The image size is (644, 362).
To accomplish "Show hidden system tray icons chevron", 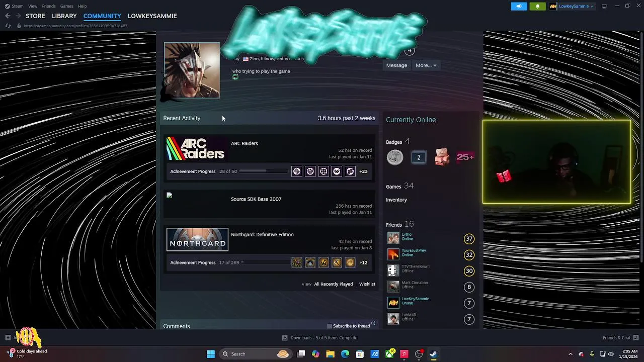I will [x=570, y=354].
